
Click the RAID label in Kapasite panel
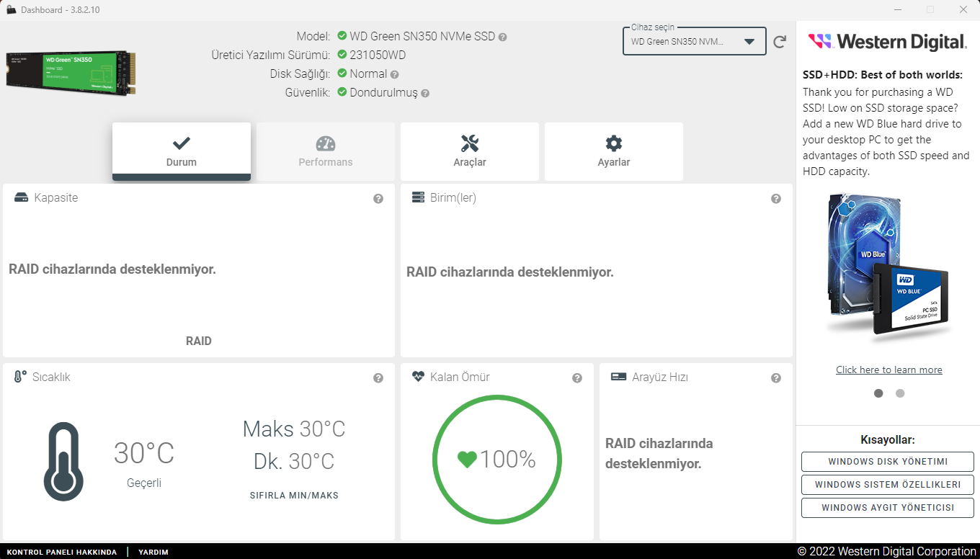[x=199, y=341]
